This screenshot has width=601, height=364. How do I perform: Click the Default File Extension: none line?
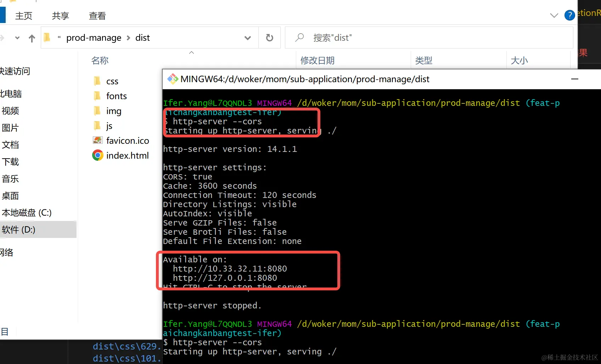click(232, 241)
